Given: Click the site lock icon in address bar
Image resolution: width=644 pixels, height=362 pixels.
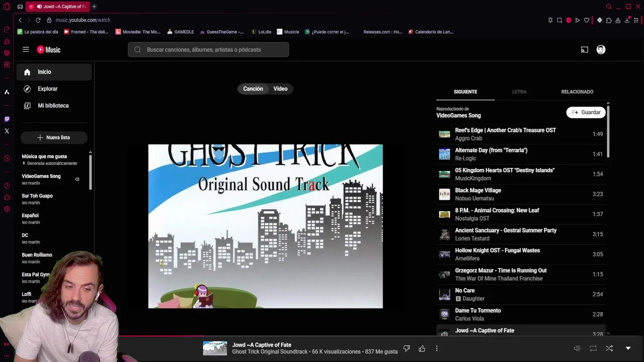Looking at the screenshot, I should (x=49, y=20).
